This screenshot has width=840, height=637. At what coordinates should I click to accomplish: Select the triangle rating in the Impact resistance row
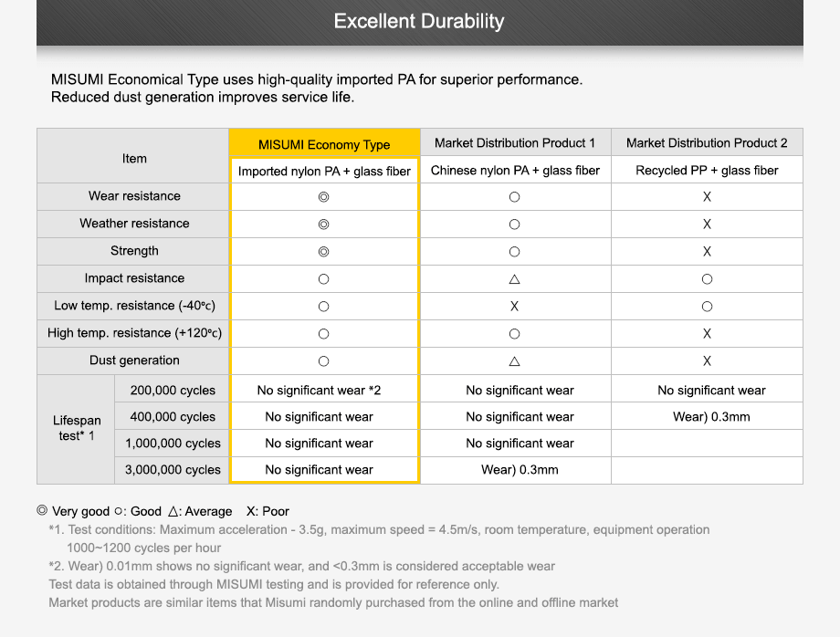pyautogui.click(x=515, y=279)
